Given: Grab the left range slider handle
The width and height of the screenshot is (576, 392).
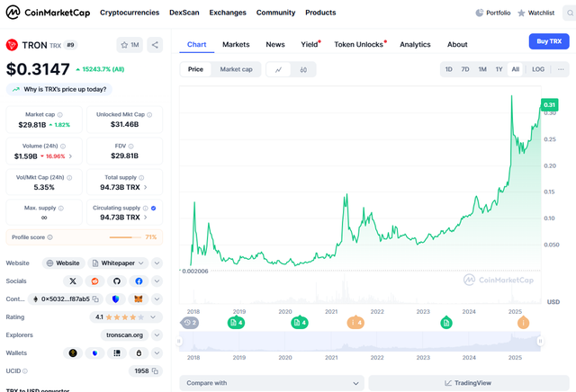Looking at the screenshot, I should coord(179,342).
